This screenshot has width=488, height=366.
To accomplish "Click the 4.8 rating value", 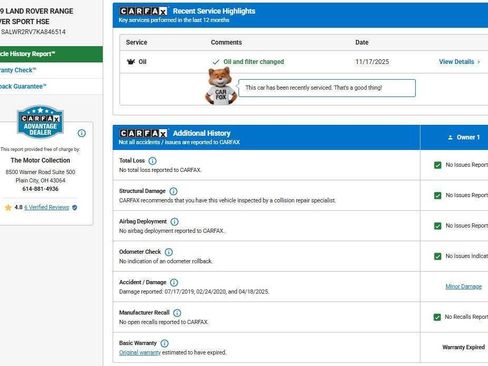I will point(18,207).
